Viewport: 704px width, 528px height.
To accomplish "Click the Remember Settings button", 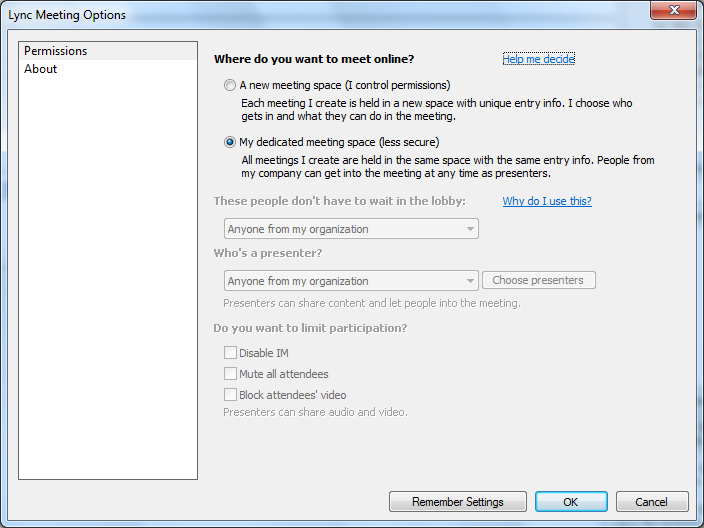I will point(457,502).
